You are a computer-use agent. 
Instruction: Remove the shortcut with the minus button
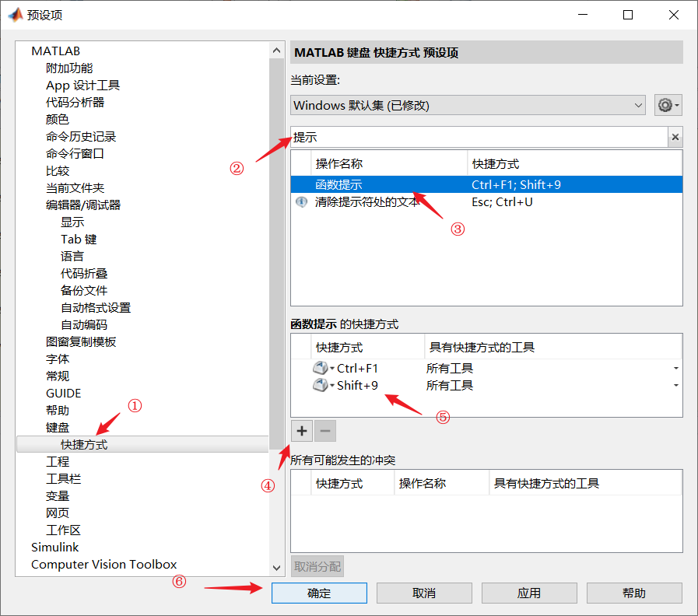point(325,431)
